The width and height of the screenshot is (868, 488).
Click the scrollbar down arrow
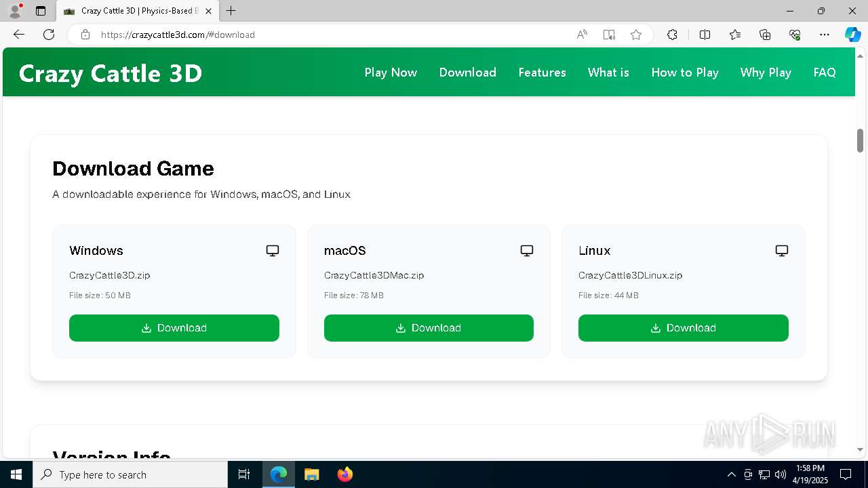coord(861,449)
